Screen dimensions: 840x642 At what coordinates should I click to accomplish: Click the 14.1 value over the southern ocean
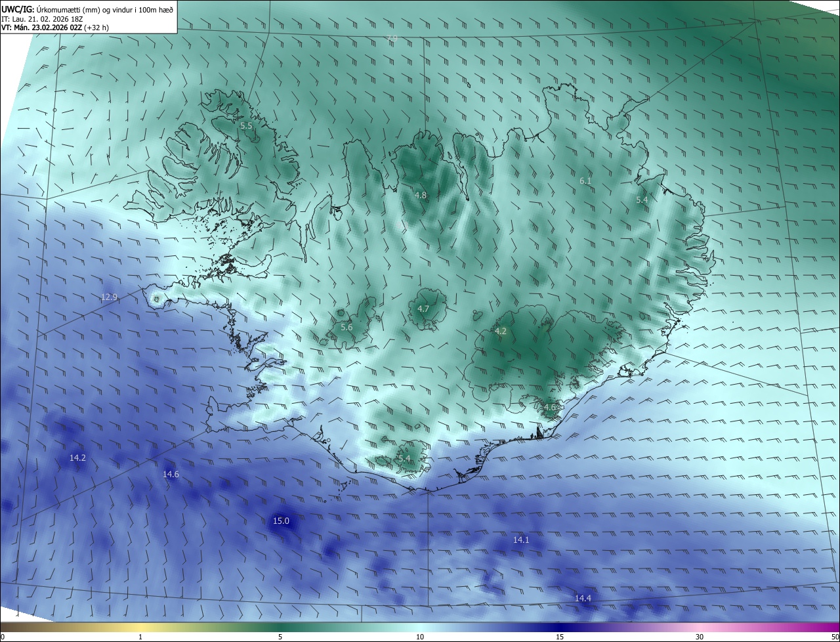point(521,540)
